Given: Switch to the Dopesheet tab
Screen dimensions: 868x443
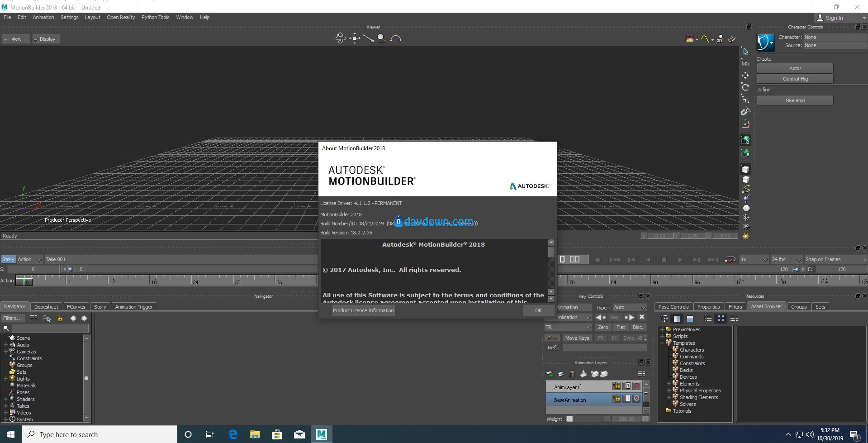Looking at the screenshot, I should pos(46,307).
